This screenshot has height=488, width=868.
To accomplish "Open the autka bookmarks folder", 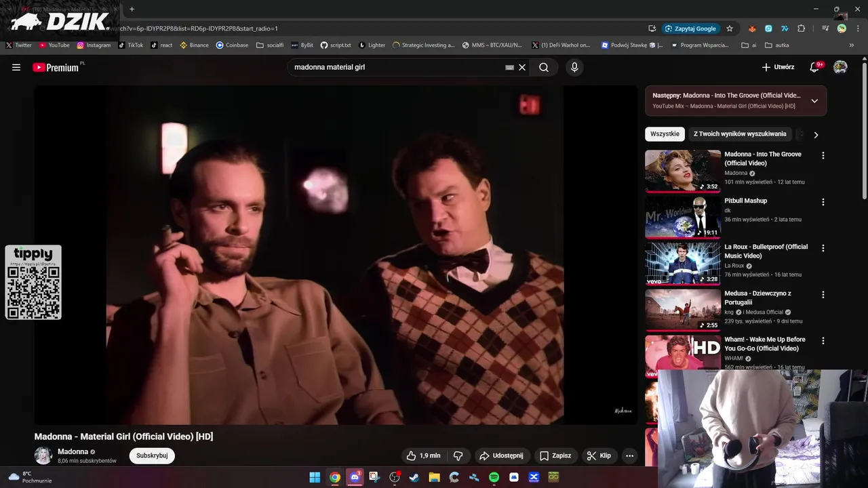I will click(x=777, y=45).
